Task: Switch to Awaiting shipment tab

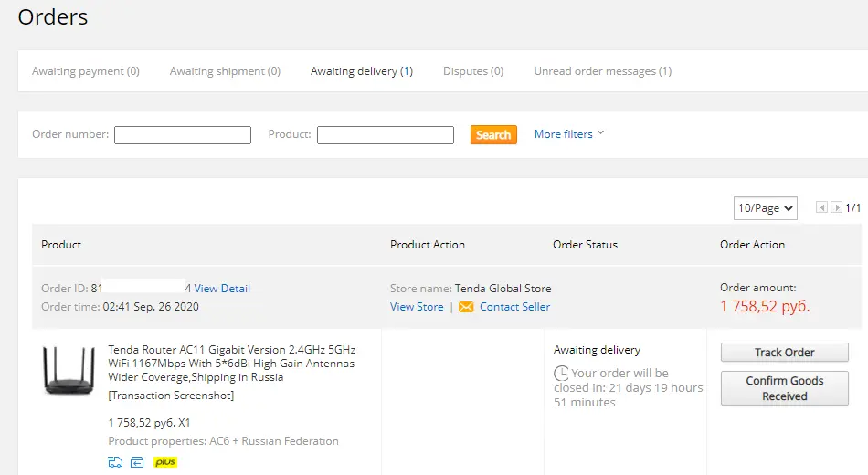Action: (x=225, y=71)
